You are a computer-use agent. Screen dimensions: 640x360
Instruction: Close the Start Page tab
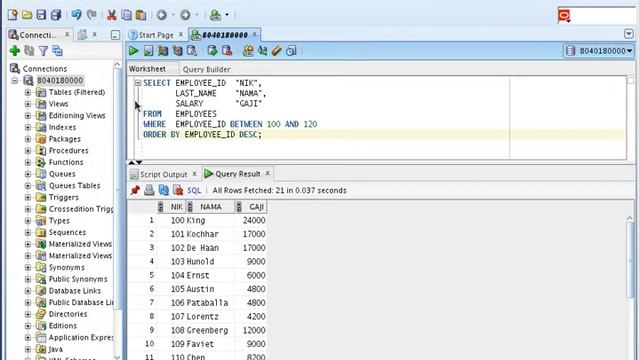(181, 34)
